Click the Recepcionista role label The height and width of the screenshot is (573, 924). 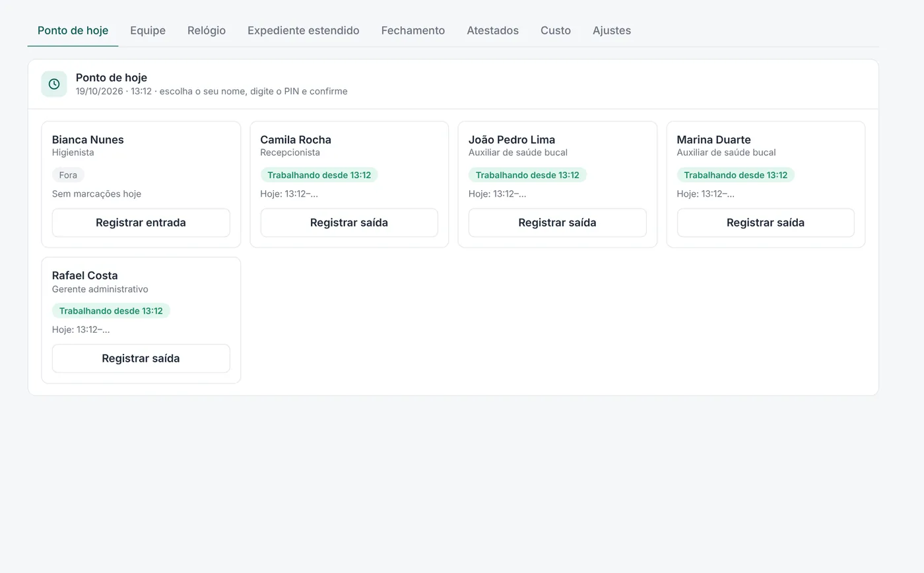(290, 152)
